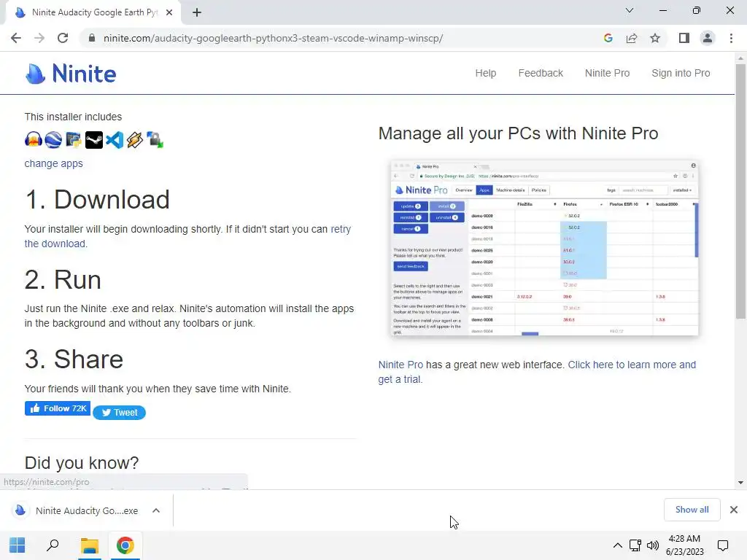Bookmark this tab with the star icon
Screen dimensions: 747x560
click(x=655, y=38)
